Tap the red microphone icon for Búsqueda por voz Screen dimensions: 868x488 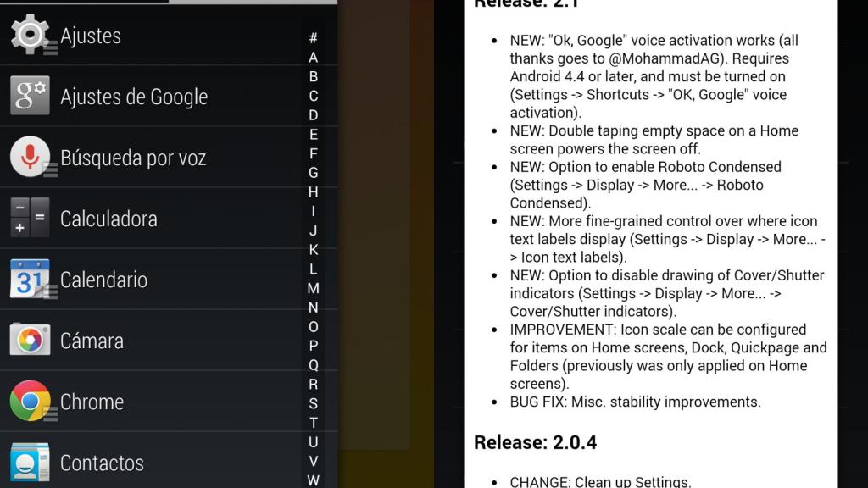[x=31, y=157]
